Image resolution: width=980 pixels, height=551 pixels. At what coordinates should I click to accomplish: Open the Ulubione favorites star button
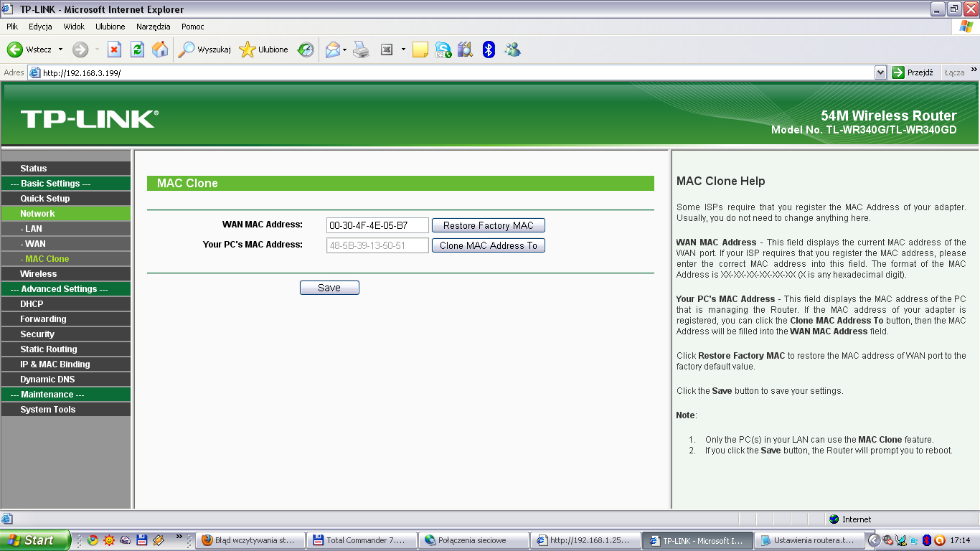tap(264, 50)
